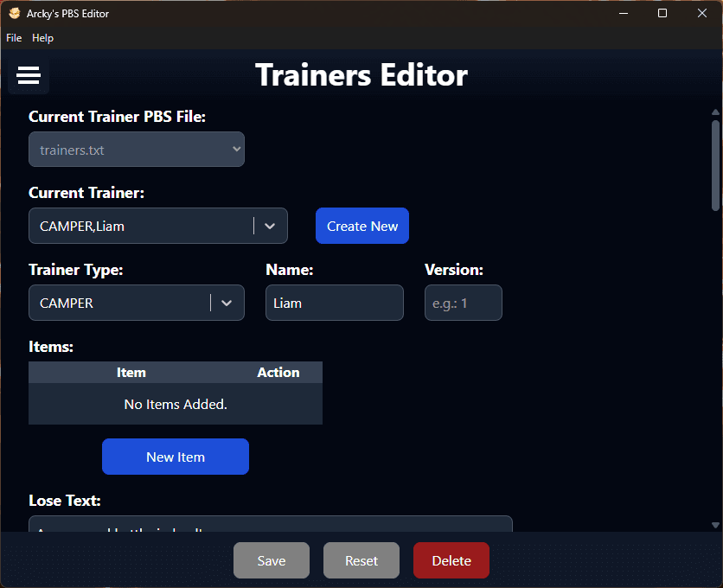Add an item with New Item
The height and width of the screenshot is (588, 723).
click(x=176, y=457)
